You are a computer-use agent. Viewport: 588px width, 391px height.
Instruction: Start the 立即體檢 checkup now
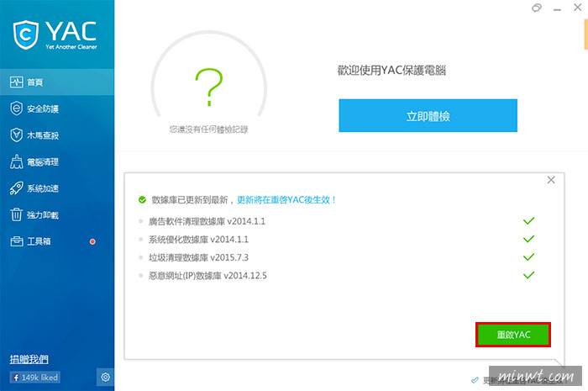click(x=428, y=115)
